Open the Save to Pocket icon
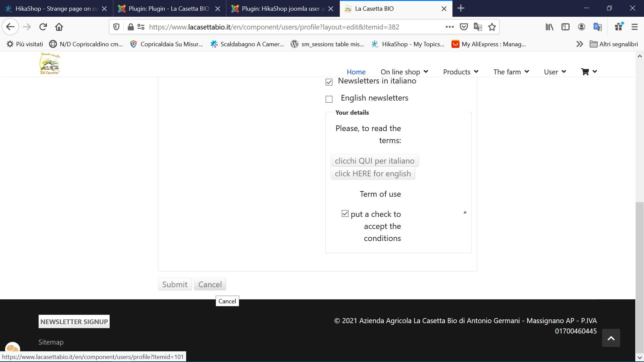 464,27
